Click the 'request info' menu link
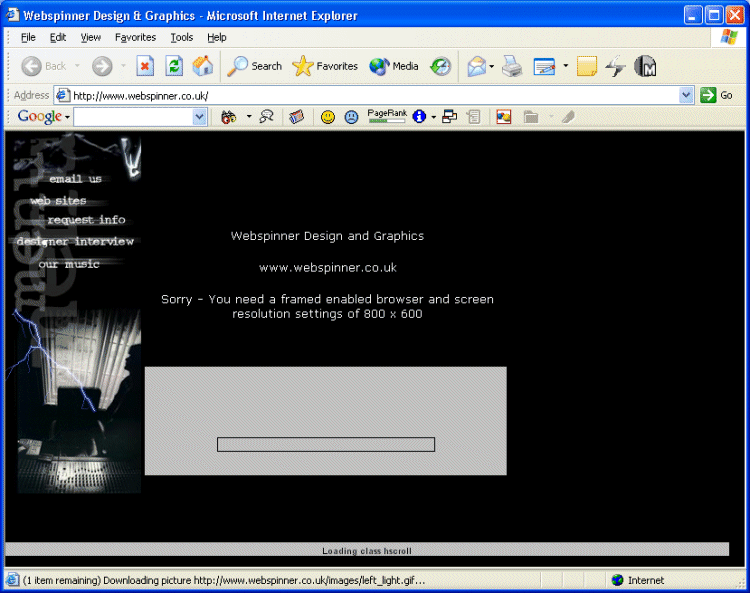This screenshot has height=593, width=750. [x=87, y=220]
